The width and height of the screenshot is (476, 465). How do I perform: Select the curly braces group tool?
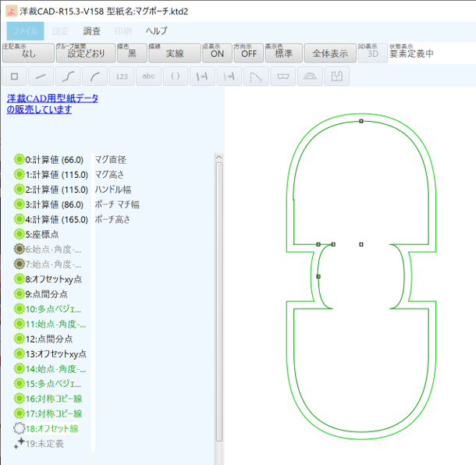(x=176, y=76)
